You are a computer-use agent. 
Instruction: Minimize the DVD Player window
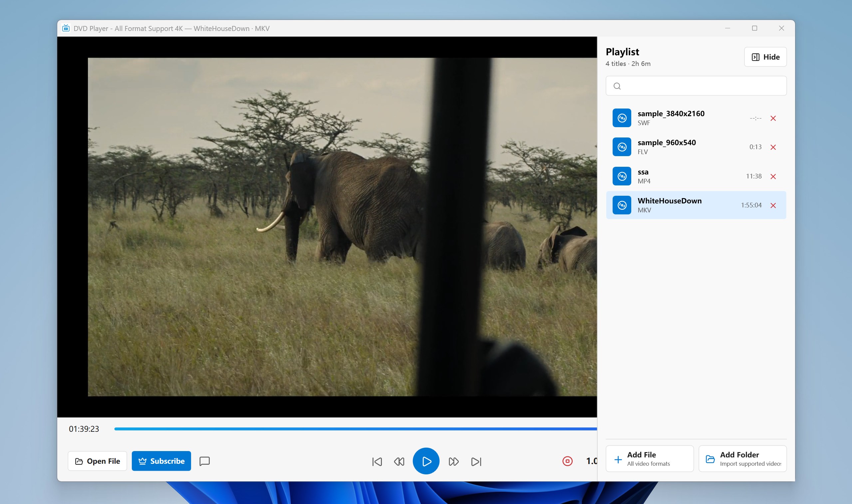point(727,28)
